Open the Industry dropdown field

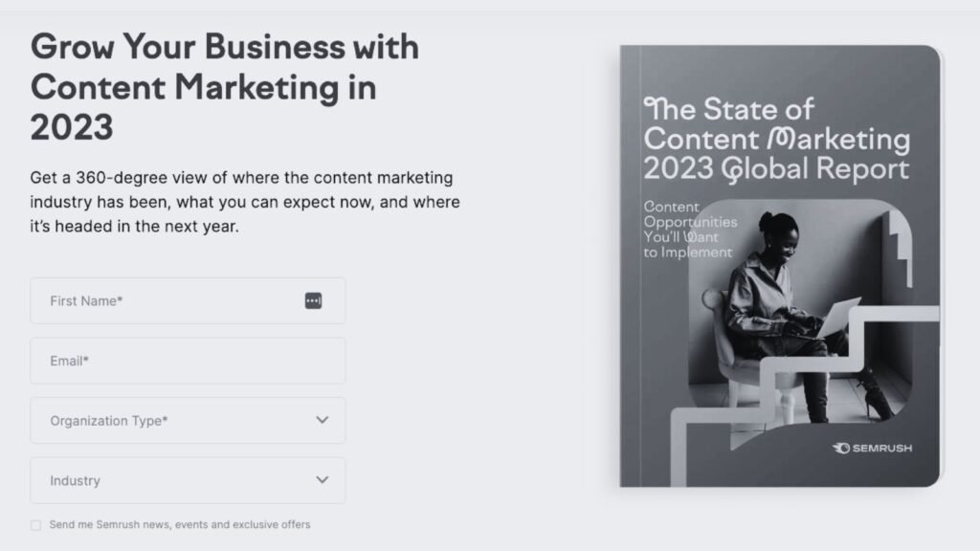[x=172, y=480]
